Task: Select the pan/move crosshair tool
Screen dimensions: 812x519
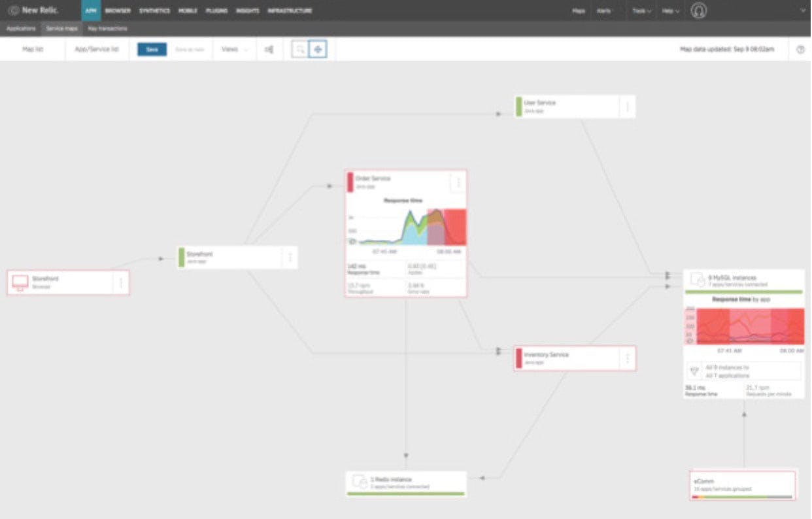Action: [x=318, y=50]
